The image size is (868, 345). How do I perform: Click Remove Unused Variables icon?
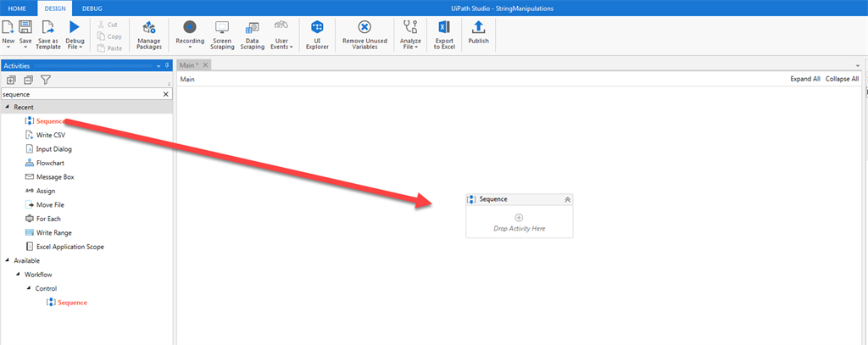click(x=364, y=27)
